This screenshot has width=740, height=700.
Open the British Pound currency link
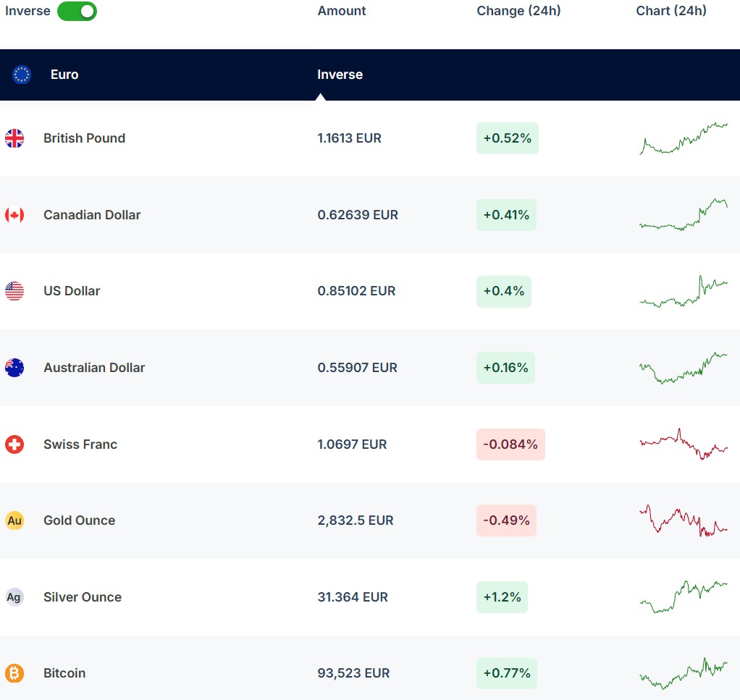pyautogui.click(x=84, y=138)
